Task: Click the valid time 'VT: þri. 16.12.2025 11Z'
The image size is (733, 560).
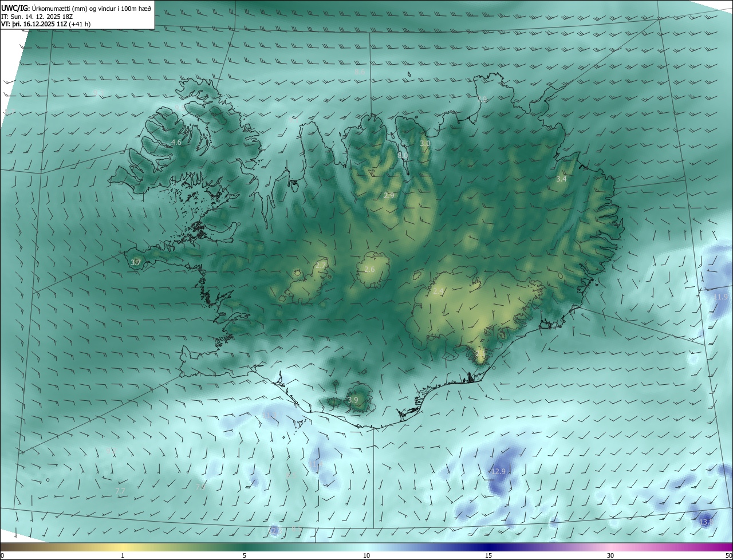Action: click(x=33, y=24)
